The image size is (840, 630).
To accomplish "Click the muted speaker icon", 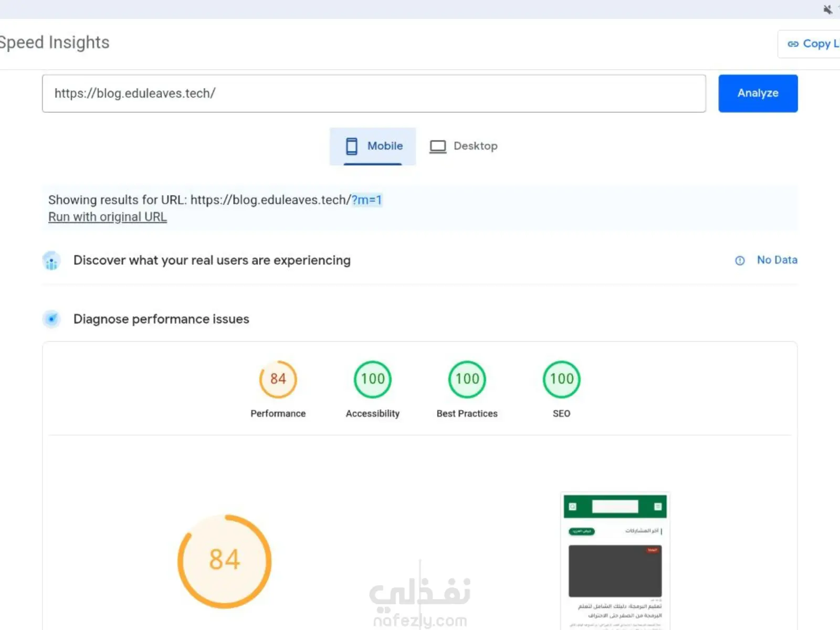I will tap(828, 9).
